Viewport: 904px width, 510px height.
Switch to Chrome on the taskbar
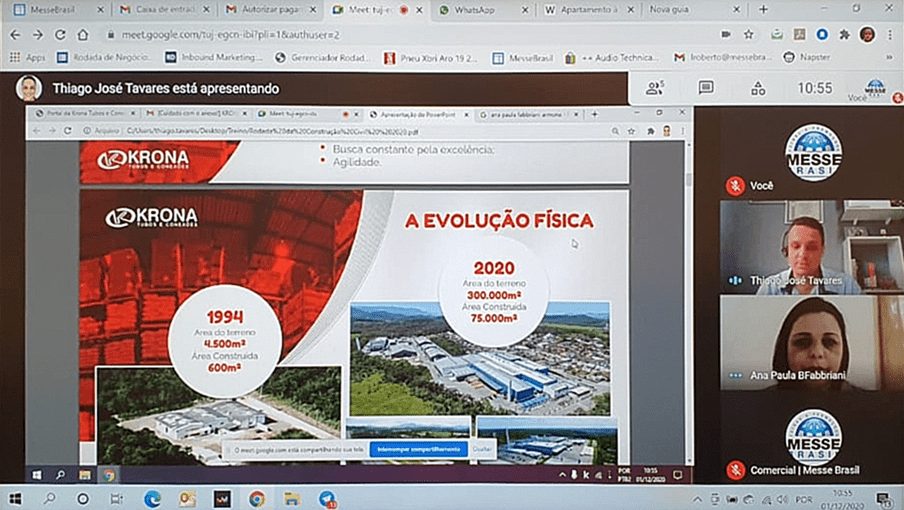tap(257, 498)
